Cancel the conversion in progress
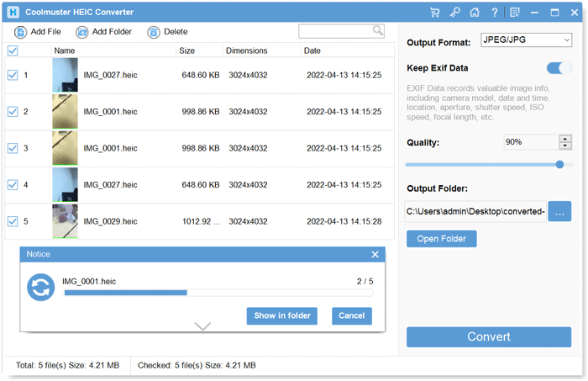588x381 pixels. pyautogui.click(x=351, y=316)
